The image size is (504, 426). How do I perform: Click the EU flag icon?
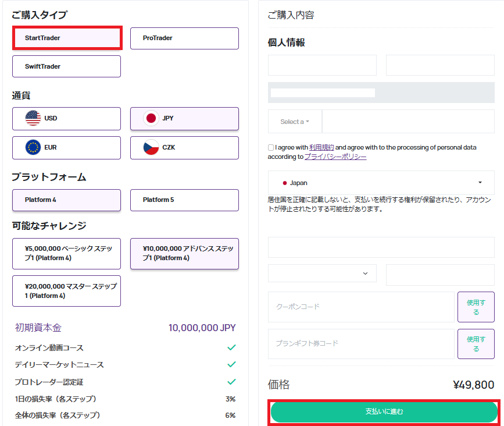(33, 147)
